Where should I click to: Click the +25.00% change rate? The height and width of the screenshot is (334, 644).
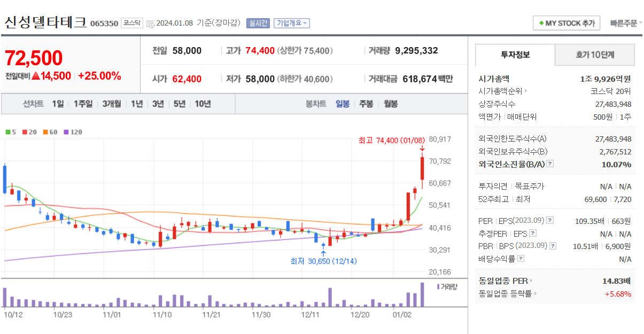(99, 76)
